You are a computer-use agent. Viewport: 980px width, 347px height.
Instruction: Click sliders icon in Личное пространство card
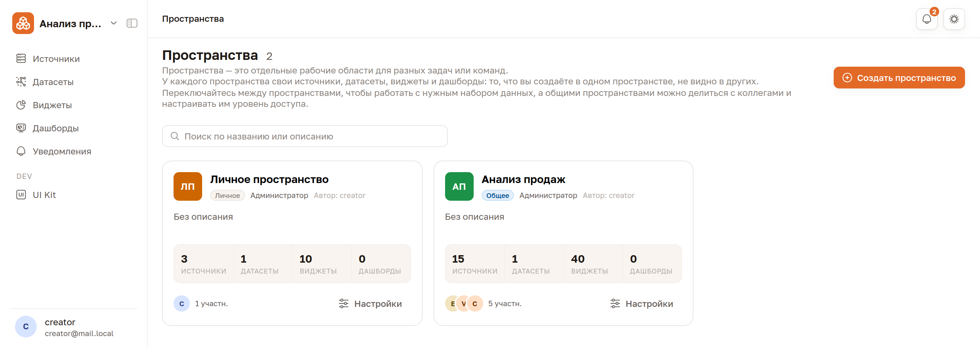coord(344,303)
